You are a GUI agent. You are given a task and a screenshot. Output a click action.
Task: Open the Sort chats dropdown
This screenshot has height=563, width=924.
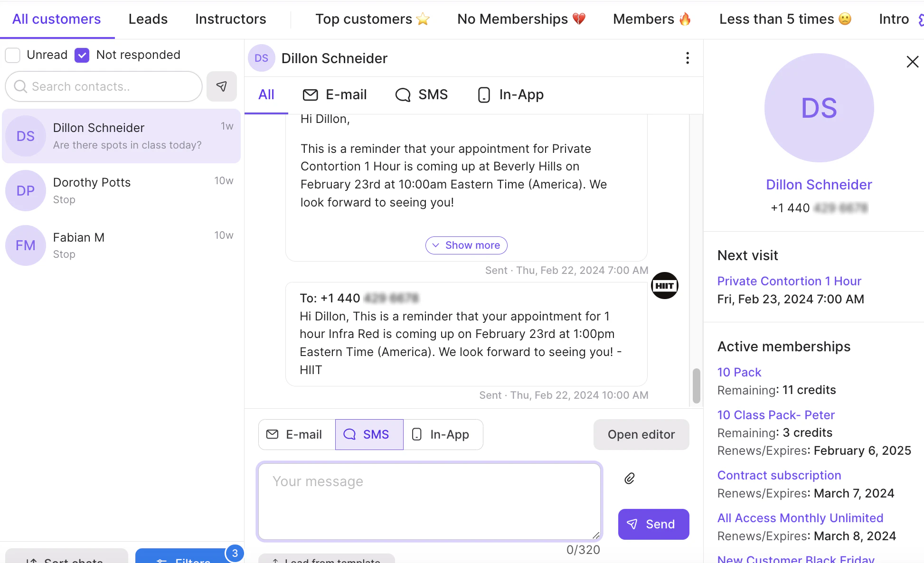66,559
